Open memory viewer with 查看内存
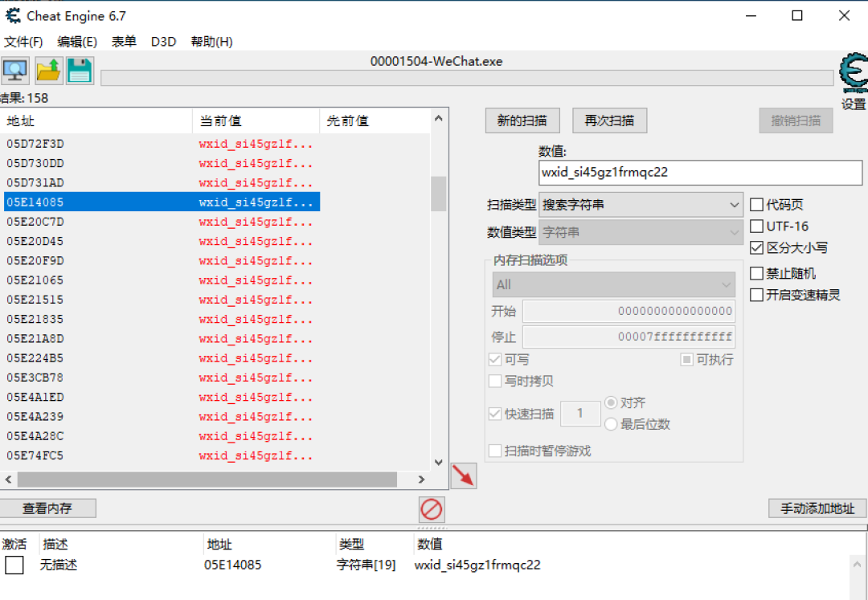Image resolution: width=868 pixels, height=600 pixels. (47, 508)
